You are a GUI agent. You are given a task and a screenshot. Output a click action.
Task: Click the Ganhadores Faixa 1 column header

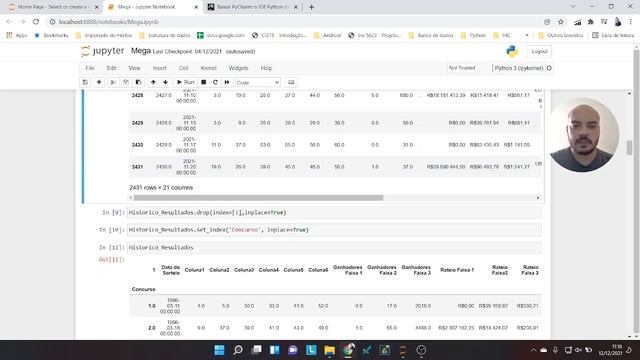coord(348,270)
